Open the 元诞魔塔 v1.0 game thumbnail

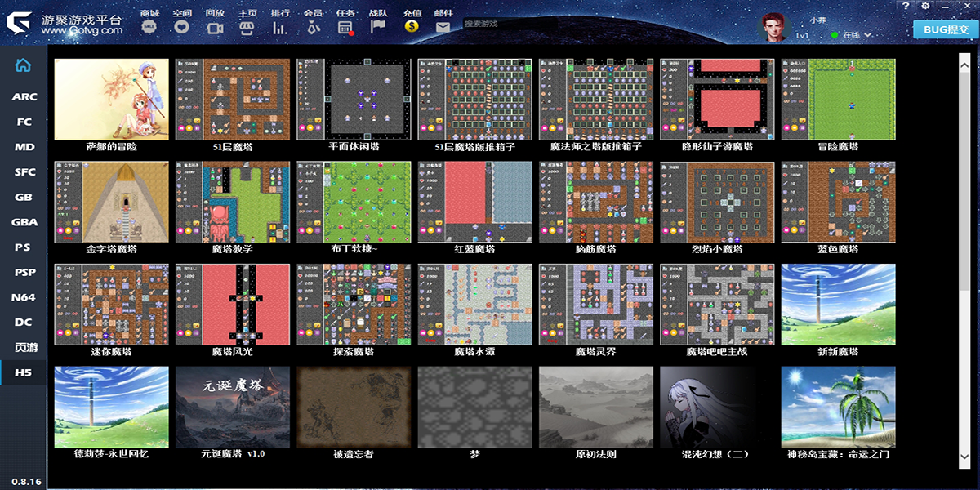(233, 406)
